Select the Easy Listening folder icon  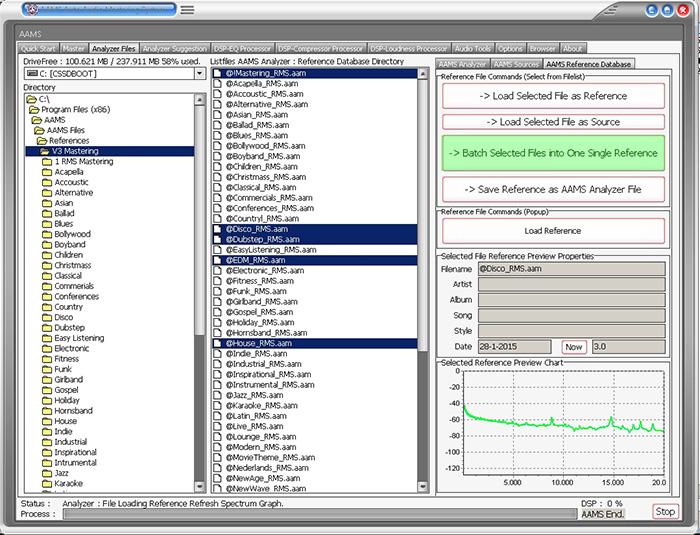(47, 338)
